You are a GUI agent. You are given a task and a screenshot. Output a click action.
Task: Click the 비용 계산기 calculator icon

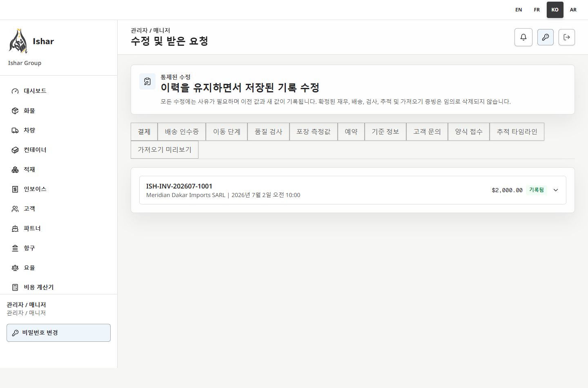[x=15, y=287]
